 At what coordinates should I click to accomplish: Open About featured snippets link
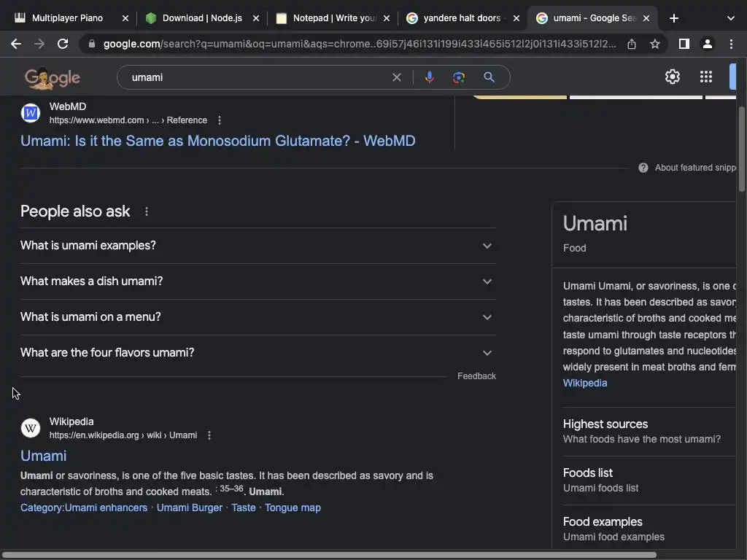(x=695, y=168)
